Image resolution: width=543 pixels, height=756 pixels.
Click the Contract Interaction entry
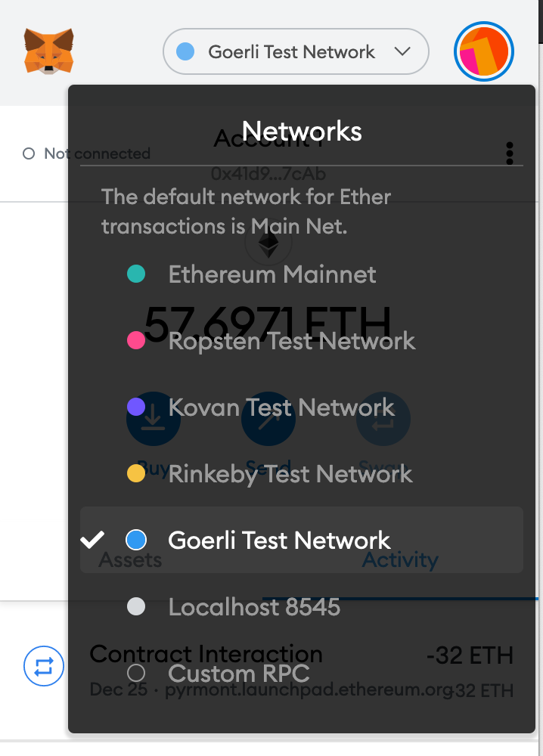[206, 653]
